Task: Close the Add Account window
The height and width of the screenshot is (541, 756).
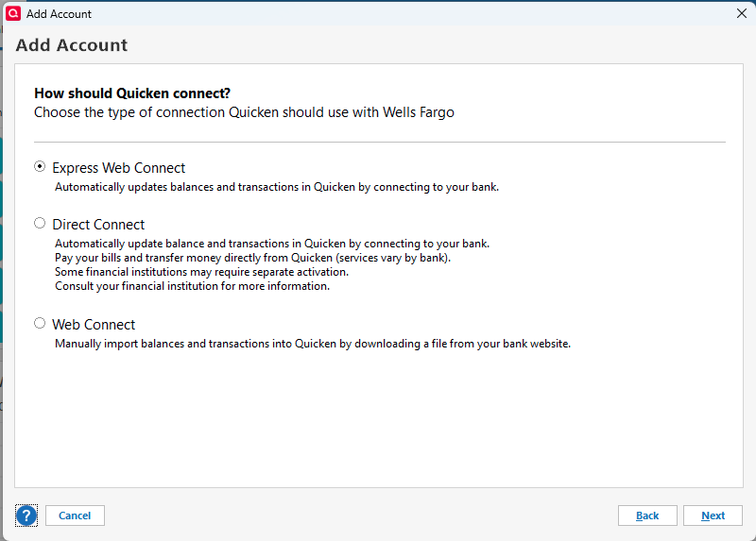Action: point(742,13)
